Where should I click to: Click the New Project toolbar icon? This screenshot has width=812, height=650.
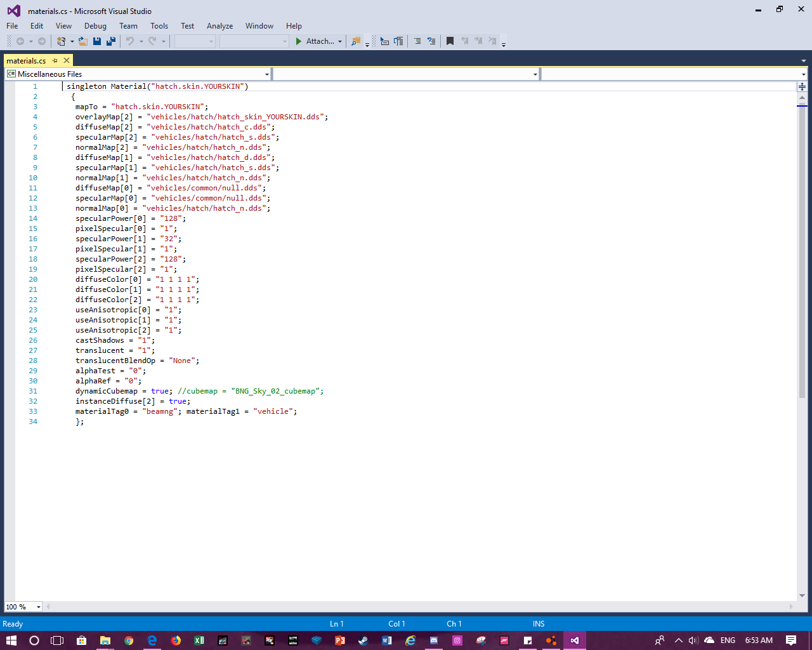coord(62,41)
